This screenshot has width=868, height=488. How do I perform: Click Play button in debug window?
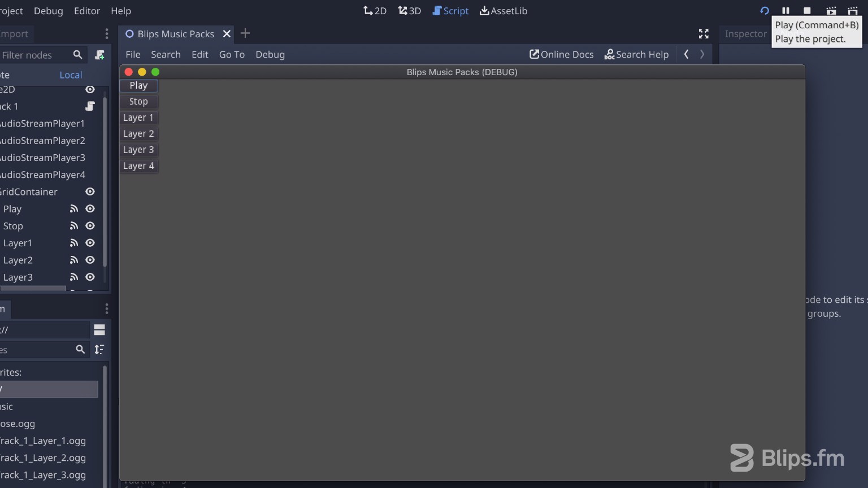(138, 85)
